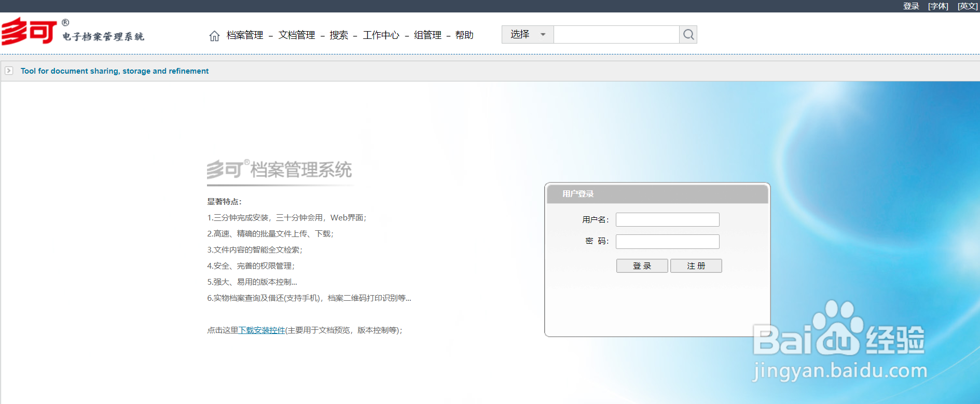Click the 电子档案管理系统 text beside logo

pyautogui.click(x=103, y=37)
